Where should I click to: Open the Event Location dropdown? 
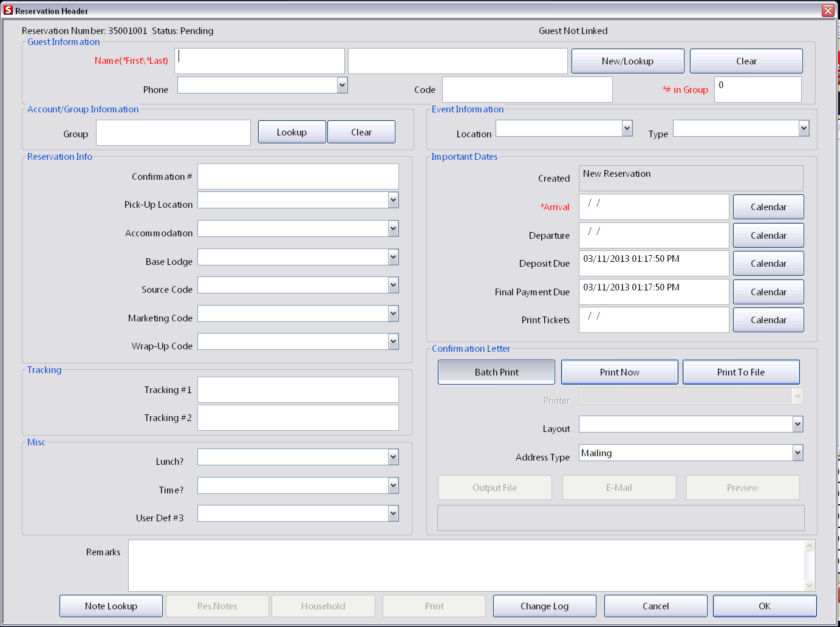[x=626, y=128]
